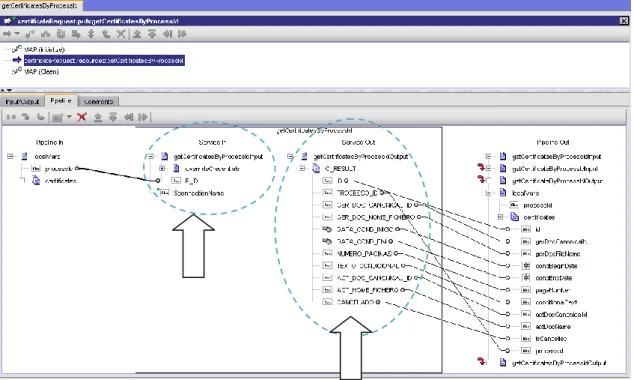Switch to the Input/Output tab
Viewport: 634px width, 380px height.
[22, 101]
